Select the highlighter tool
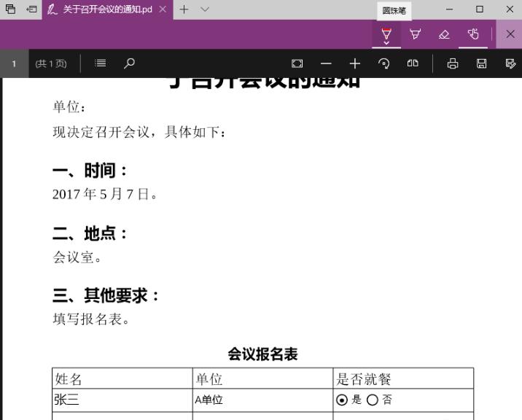Image resolution: width=522 pixels, height=420 pixels. click(415, 34)
